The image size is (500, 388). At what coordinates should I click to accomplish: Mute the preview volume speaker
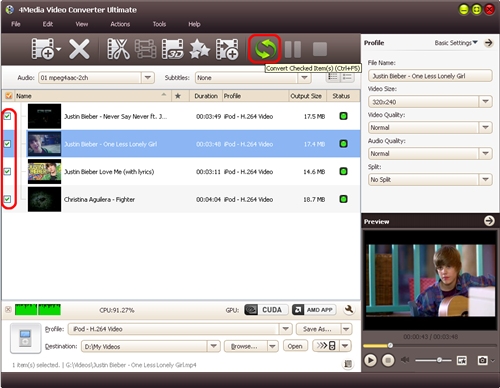[405, 360]
